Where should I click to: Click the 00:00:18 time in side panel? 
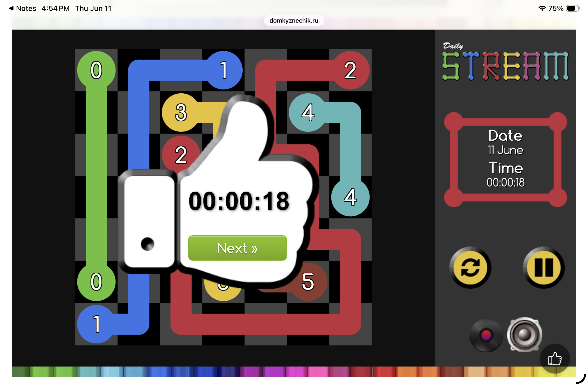point(505,182)
